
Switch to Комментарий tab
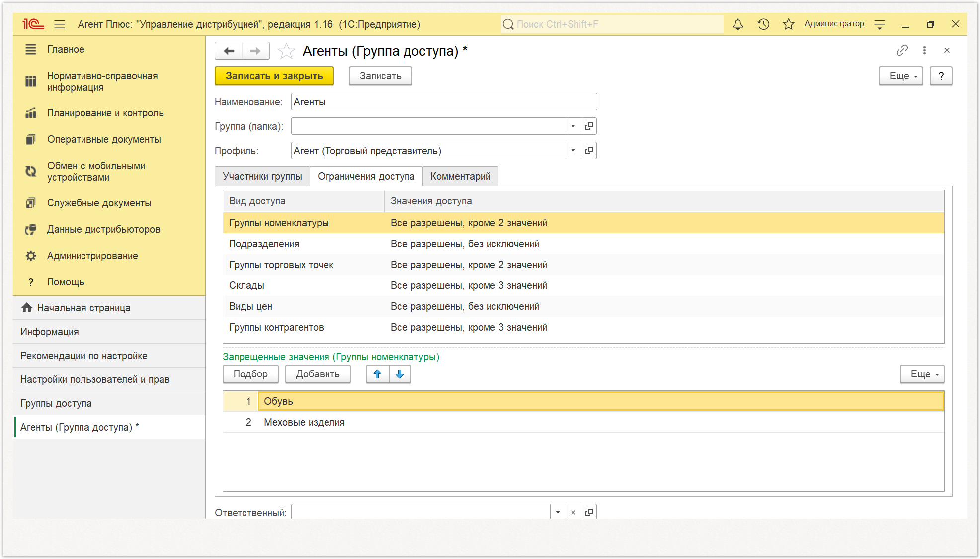pos(460,176)
